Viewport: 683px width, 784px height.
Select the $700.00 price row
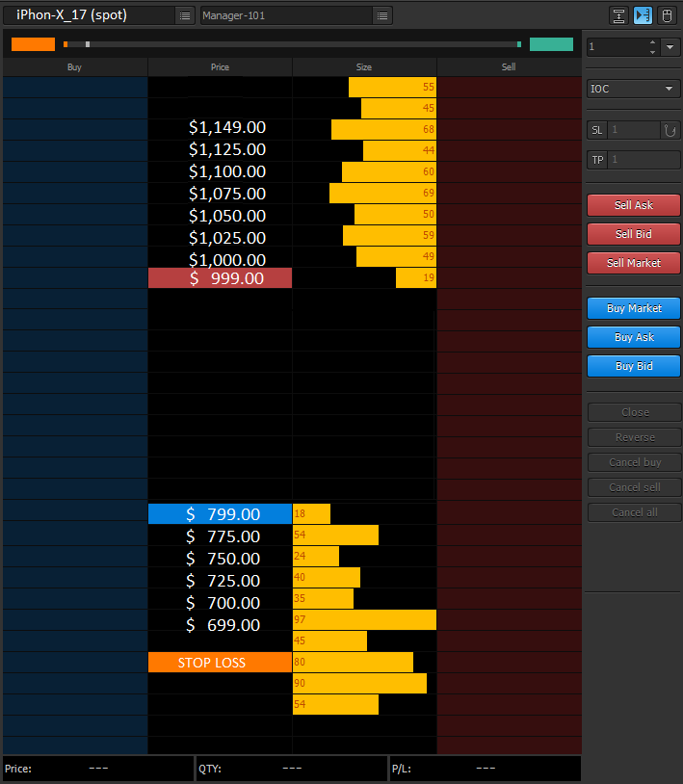(x=223, y=603)
